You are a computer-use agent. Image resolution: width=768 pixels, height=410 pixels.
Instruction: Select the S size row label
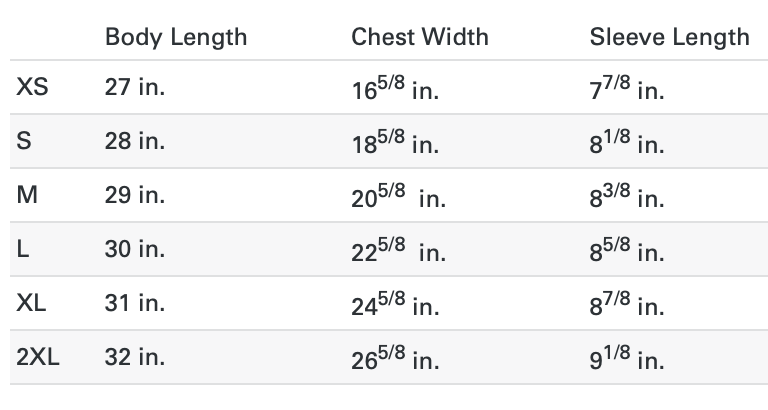[x=24, y=141]
